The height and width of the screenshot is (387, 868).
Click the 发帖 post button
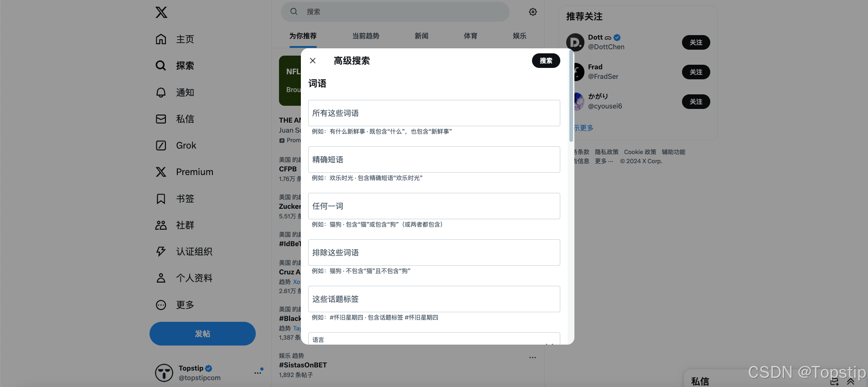click(202, 334)
